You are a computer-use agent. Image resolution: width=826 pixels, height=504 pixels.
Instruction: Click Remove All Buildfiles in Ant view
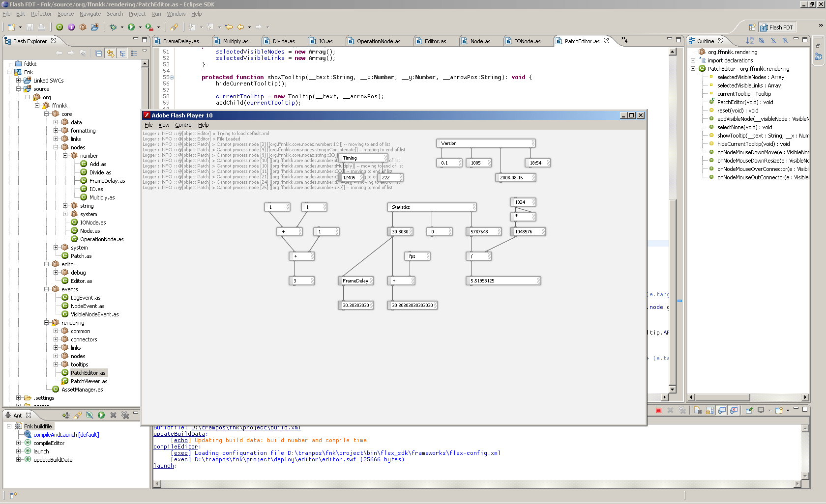pos(125,415)
